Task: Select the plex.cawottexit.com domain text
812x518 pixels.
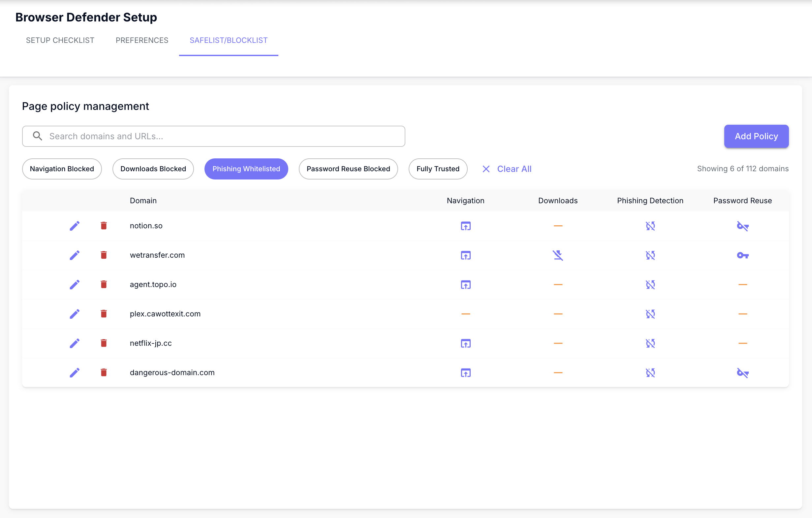Action: tap(165, 314)
